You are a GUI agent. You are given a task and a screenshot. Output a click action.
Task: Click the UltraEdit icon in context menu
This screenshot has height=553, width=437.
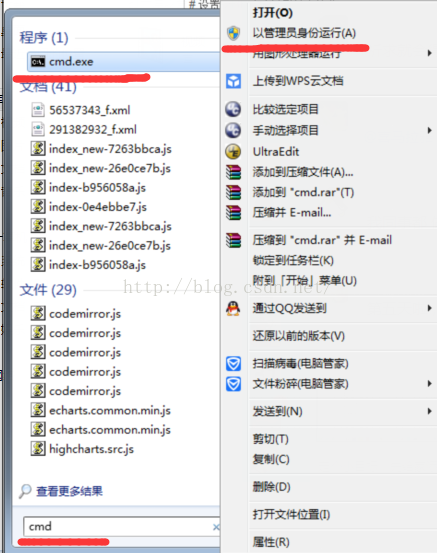(233, 152)
